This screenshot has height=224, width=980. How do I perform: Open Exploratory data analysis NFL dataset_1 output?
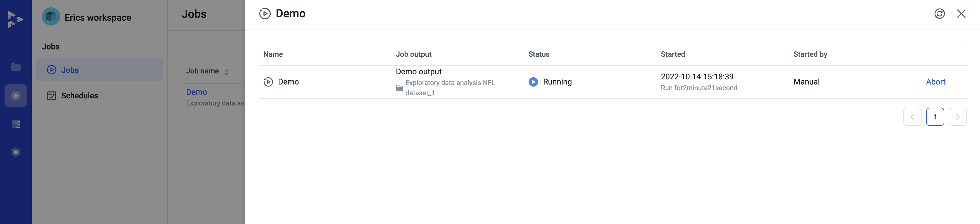pyautogui.click(x=450, y=88)
